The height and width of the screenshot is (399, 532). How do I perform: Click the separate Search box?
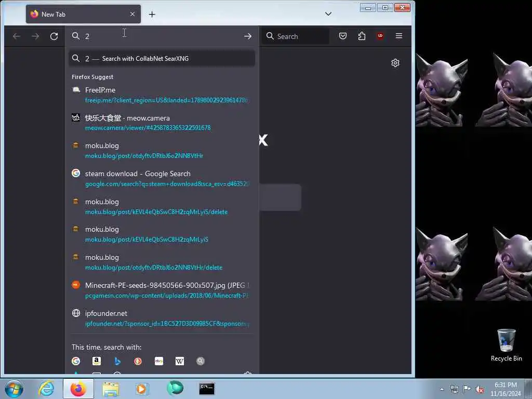tap(295, 36)
